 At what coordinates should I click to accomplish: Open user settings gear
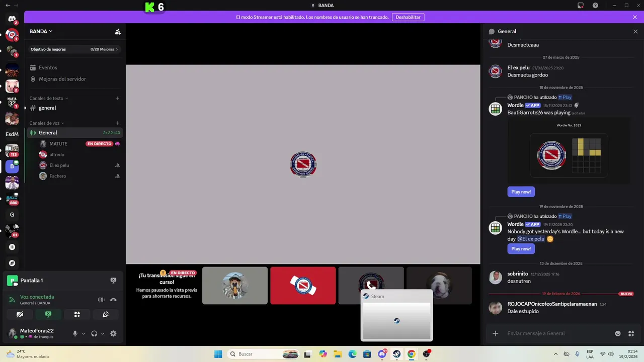(113, 333)
